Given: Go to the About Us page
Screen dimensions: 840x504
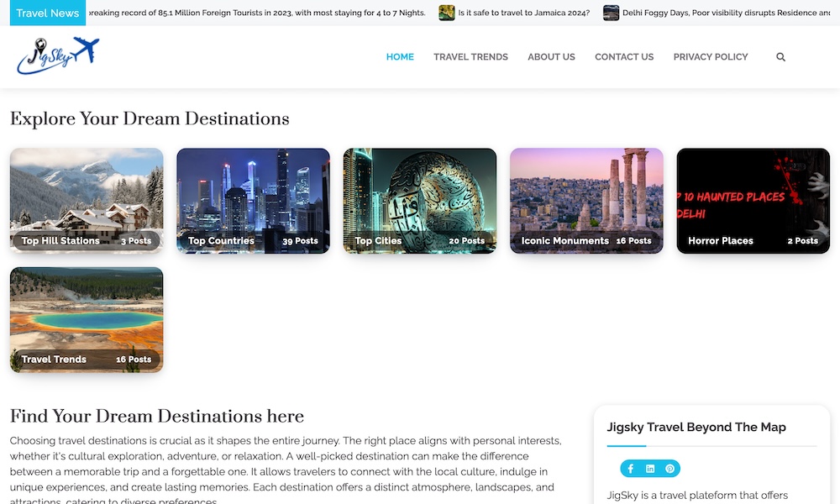Looking at the screenshot, I should point(551,57).
